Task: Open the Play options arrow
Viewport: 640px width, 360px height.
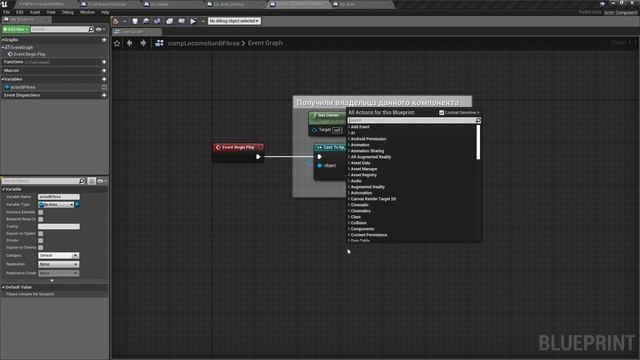Action: pos(203,21)
